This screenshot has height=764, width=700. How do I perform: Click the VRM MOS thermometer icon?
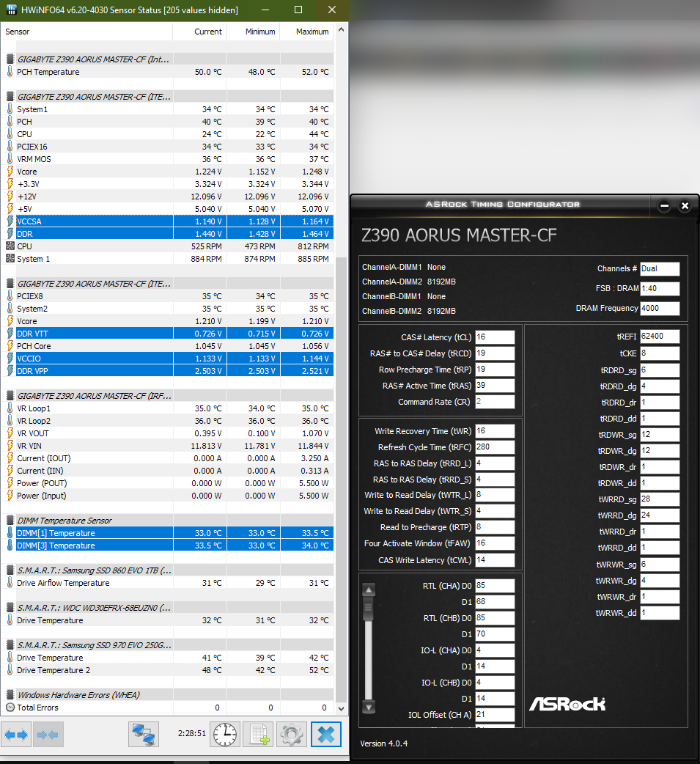click(10, 159)
